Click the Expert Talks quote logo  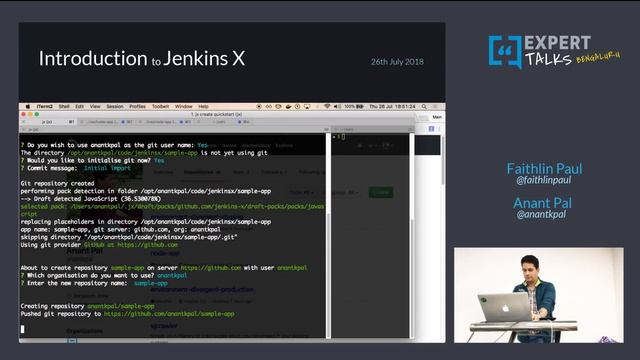tap(505, 52)
